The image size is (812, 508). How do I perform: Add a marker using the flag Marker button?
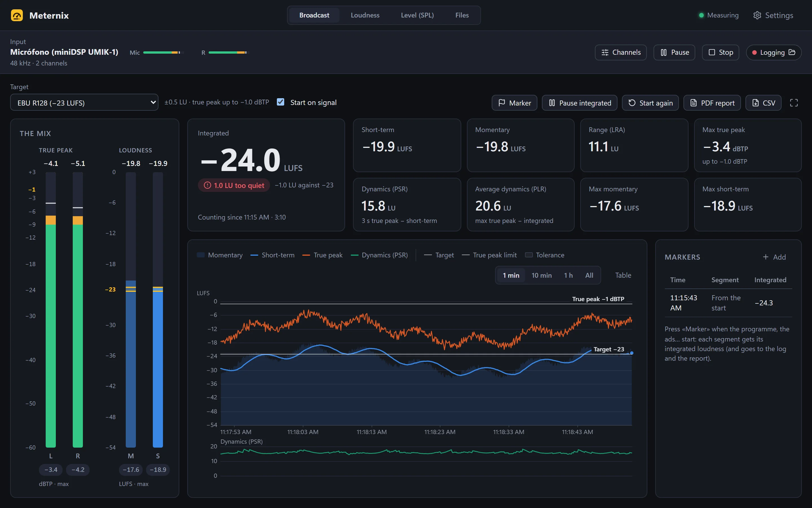514,103
